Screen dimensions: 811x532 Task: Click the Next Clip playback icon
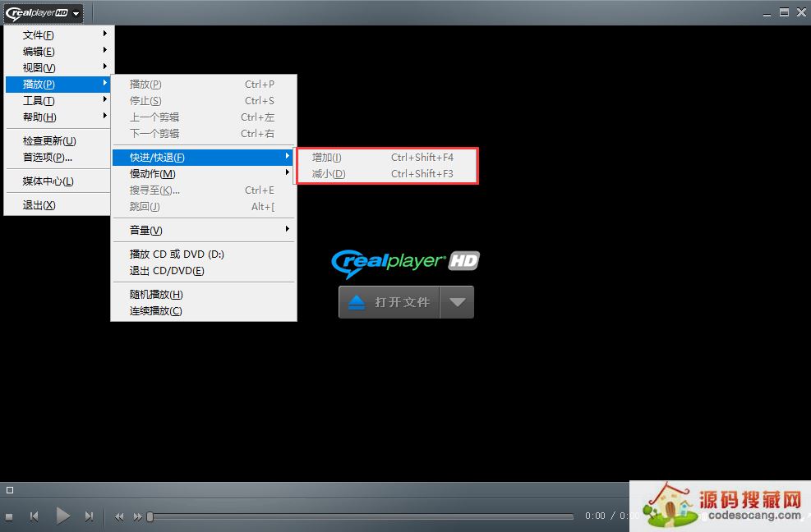pyautogui.click(x=90, y=516)
